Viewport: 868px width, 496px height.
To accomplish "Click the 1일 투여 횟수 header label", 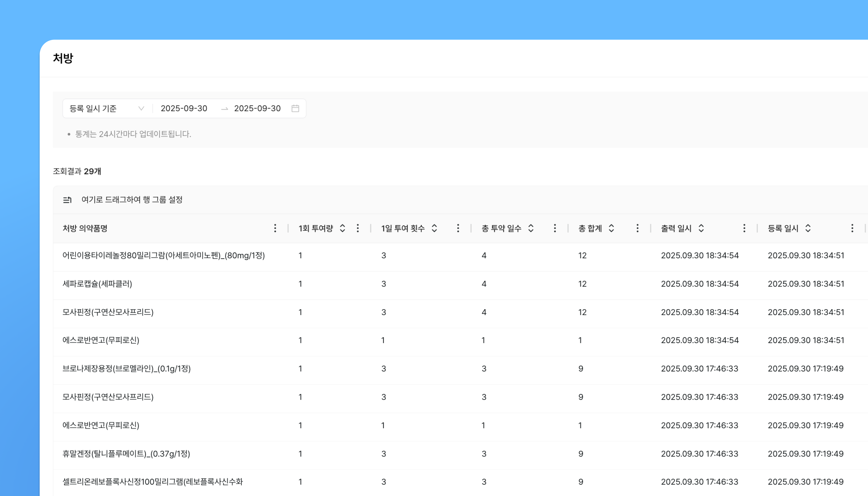I will tap(403, 228).
